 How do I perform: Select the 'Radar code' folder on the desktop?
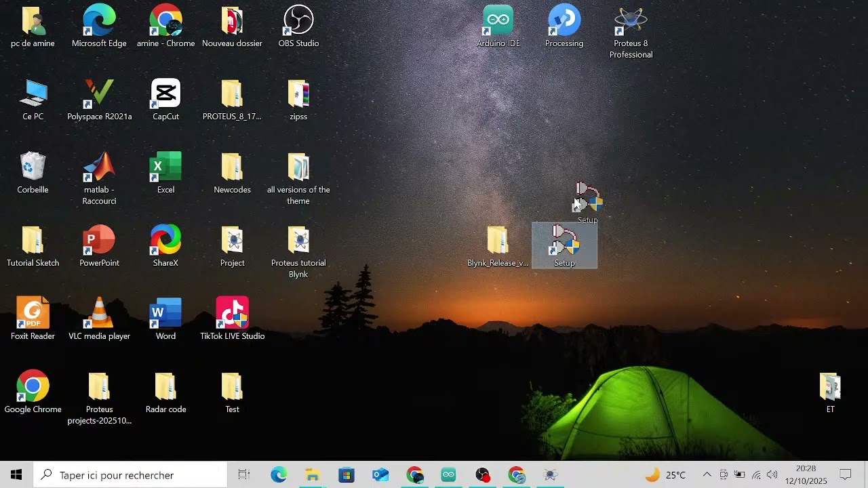click(x=165, y=393)
